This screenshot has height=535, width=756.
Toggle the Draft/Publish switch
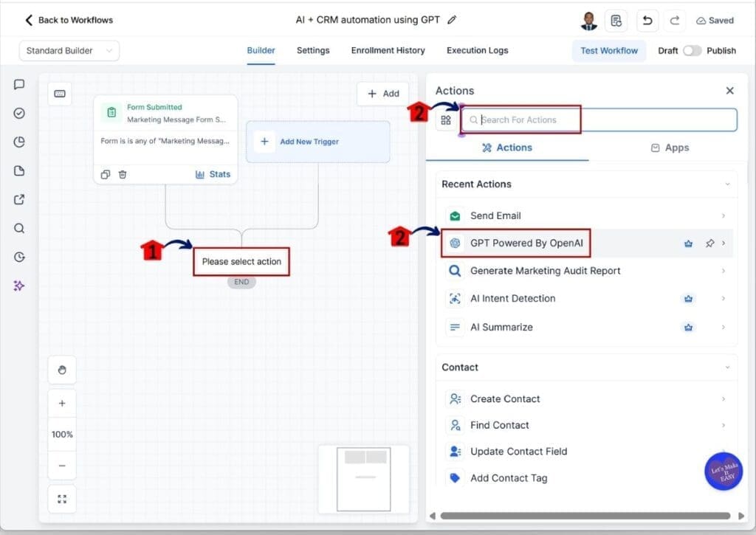692,51
